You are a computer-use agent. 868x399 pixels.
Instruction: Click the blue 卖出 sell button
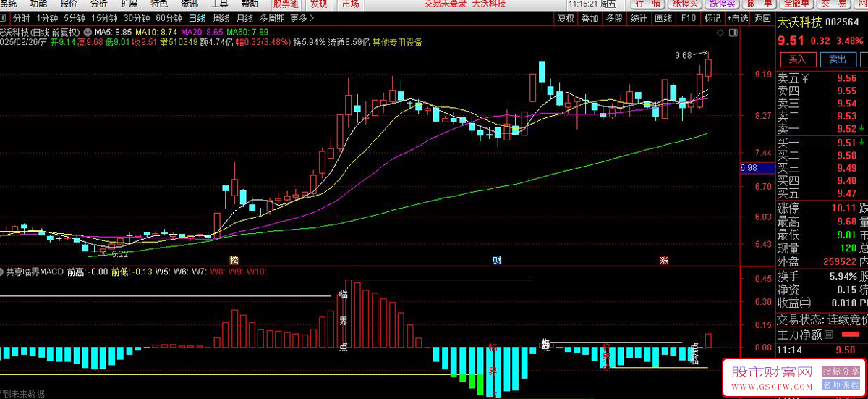(x=838, y=59)
